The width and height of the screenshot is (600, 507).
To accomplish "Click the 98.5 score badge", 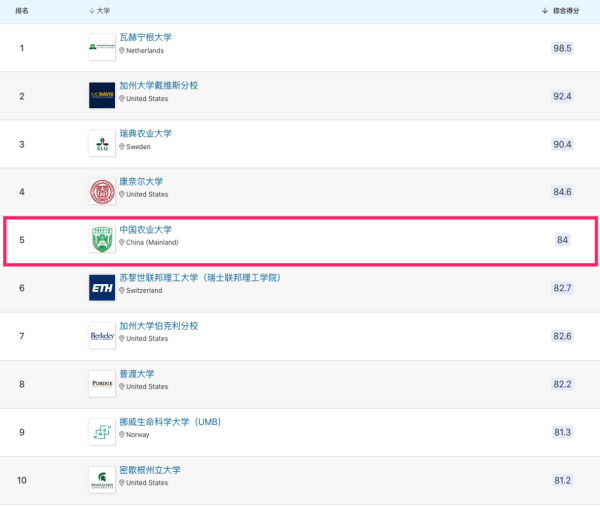I will coord(562,48).
